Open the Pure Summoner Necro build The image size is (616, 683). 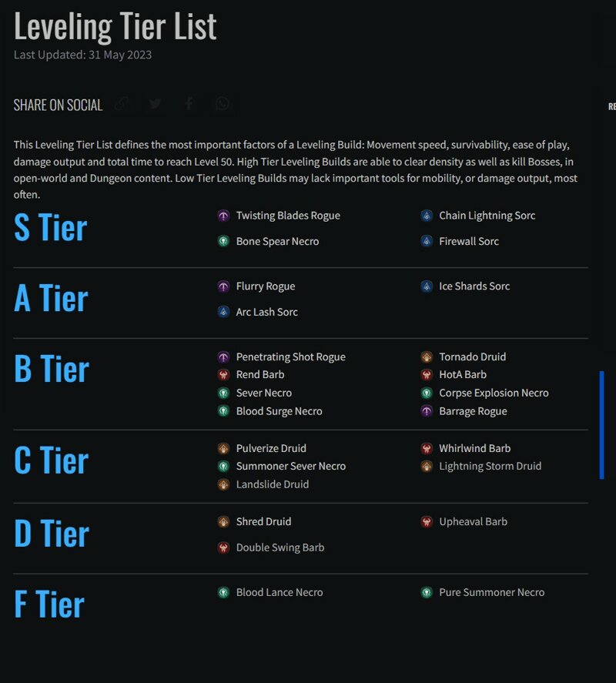(x=492, y=592)
